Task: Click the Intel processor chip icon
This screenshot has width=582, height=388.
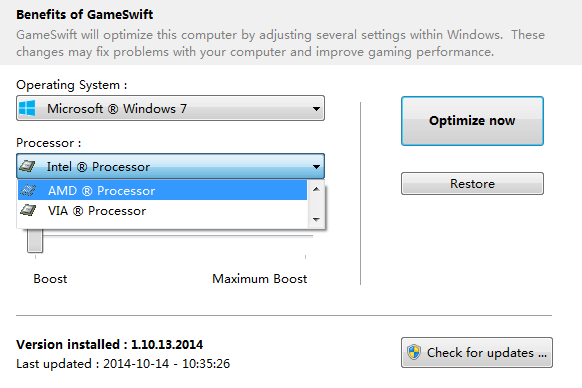Action: pyautogui.click(x=27, y=166)
